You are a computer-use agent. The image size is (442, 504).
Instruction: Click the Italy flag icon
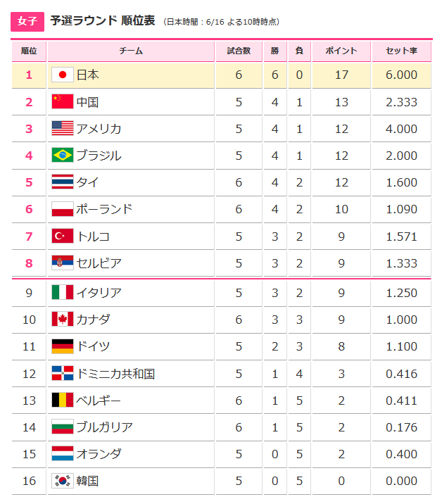point(63,293)
